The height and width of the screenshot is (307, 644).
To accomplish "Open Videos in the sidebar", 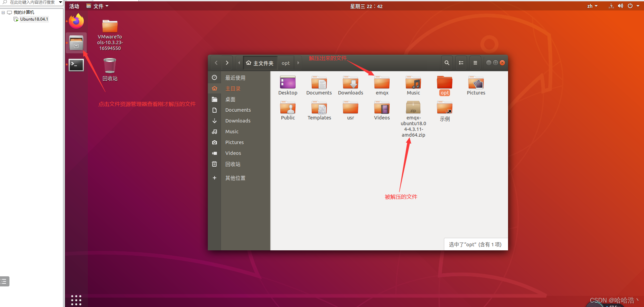I will (x=239, y=153).
